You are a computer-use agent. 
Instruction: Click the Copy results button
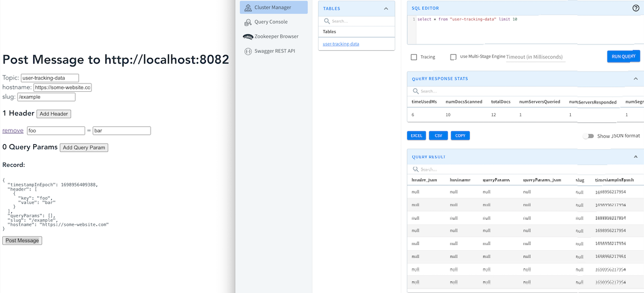click(x=460, y=135)
